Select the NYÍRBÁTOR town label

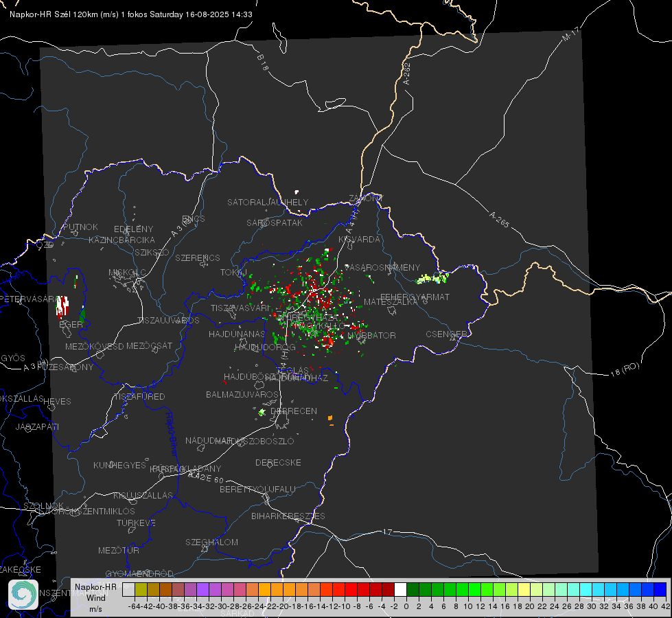point(371,335)
